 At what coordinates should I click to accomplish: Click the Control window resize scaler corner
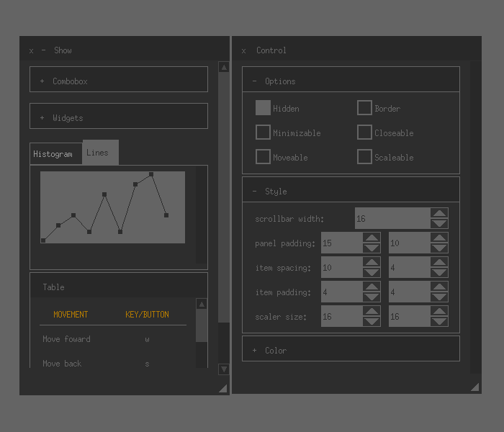pos(474,387)
